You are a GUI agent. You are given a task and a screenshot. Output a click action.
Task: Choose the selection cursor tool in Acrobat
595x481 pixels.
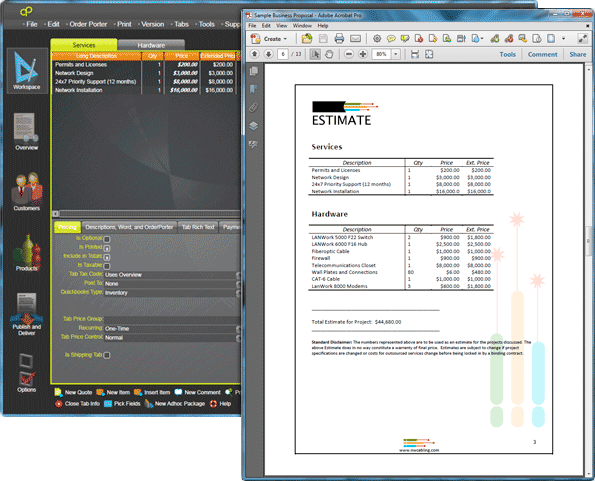coord(315,54)
